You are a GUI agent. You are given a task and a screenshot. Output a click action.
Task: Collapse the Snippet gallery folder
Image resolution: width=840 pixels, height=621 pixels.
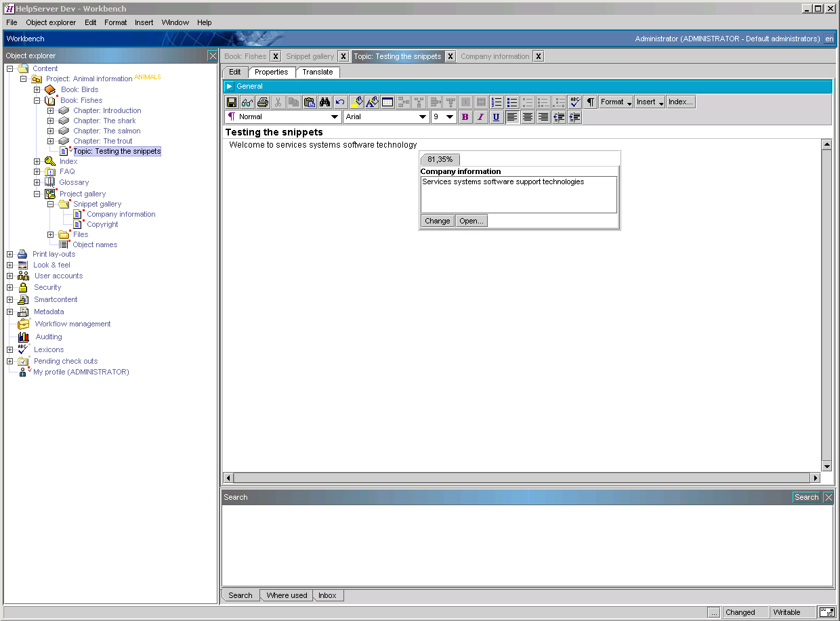pos(50,204)
